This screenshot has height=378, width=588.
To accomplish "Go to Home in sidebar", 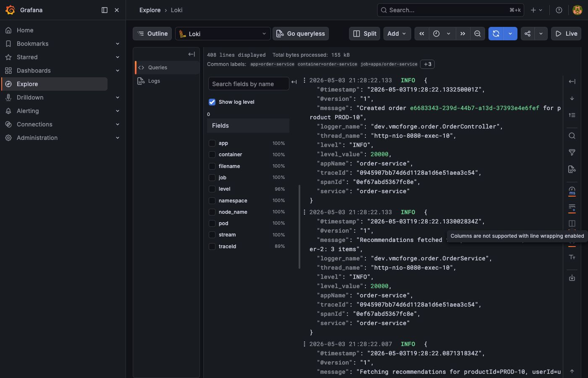I will click(25, 30).
